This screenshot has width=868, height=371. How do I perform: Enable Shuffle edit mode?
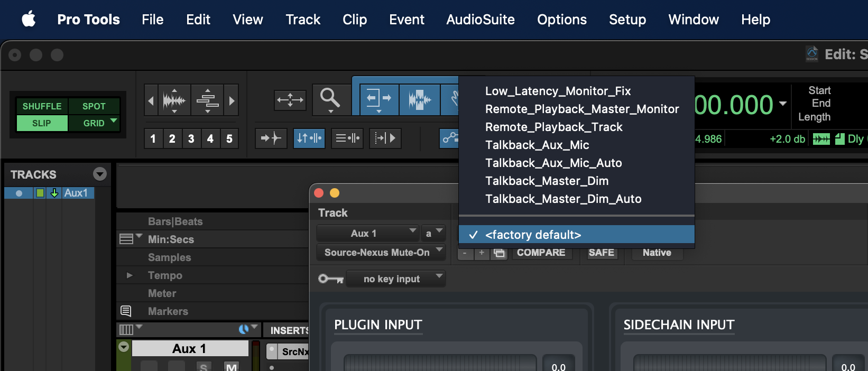click(x=42, y=106)
